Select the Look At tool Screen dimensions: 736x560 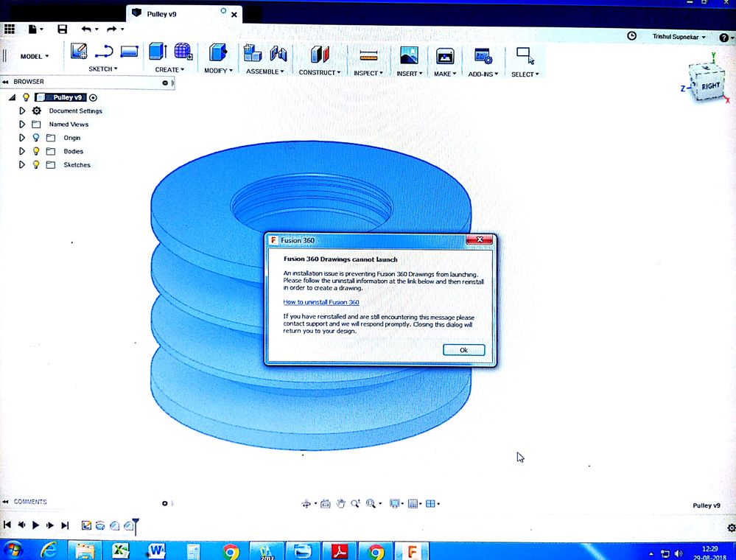[326, 504]
